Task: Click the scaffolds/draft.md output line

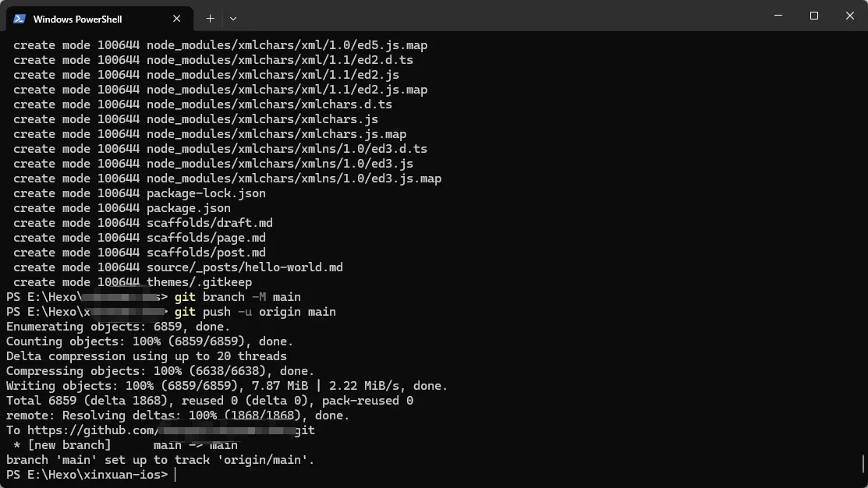Action: click(x=209, y=223)
